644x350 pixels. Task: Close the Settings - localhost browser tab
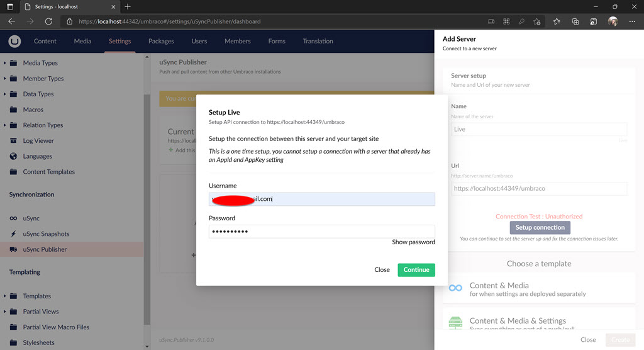coord(113,6)
